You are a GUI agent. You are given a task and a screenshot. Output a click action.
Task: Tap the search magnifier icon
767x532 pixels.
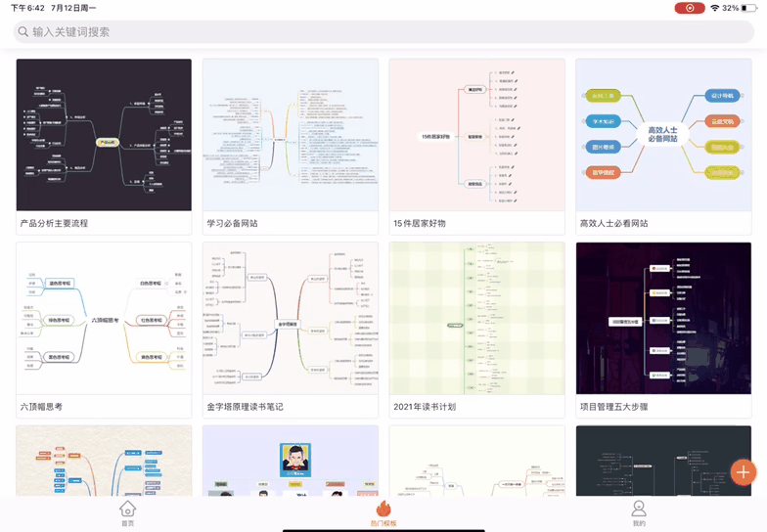pos(23,31)
